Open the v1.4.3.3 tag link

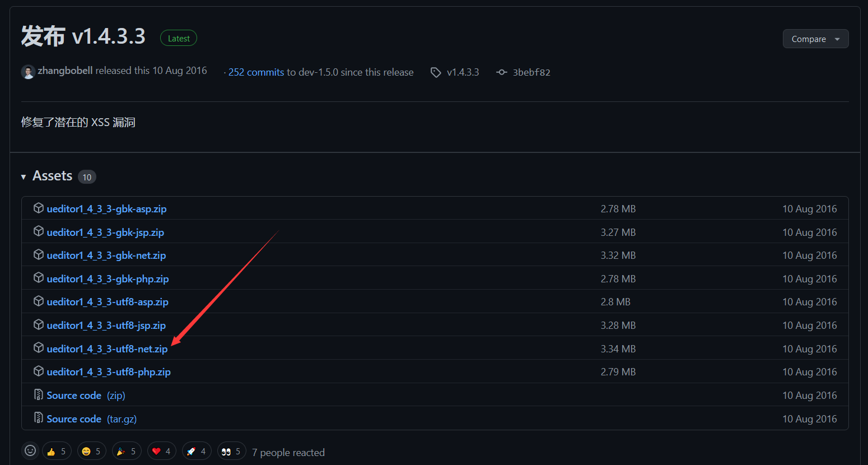point(463,72)
